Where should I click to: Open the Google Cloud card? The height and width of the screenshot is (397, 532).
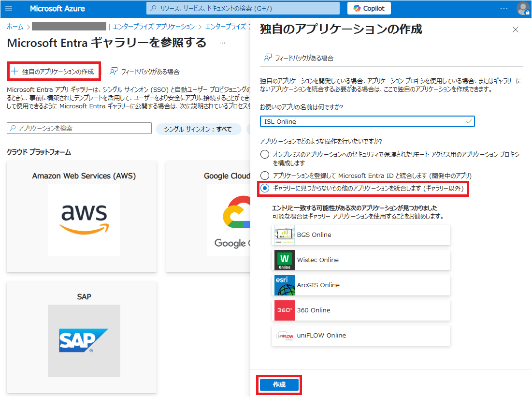coord(208,216)
